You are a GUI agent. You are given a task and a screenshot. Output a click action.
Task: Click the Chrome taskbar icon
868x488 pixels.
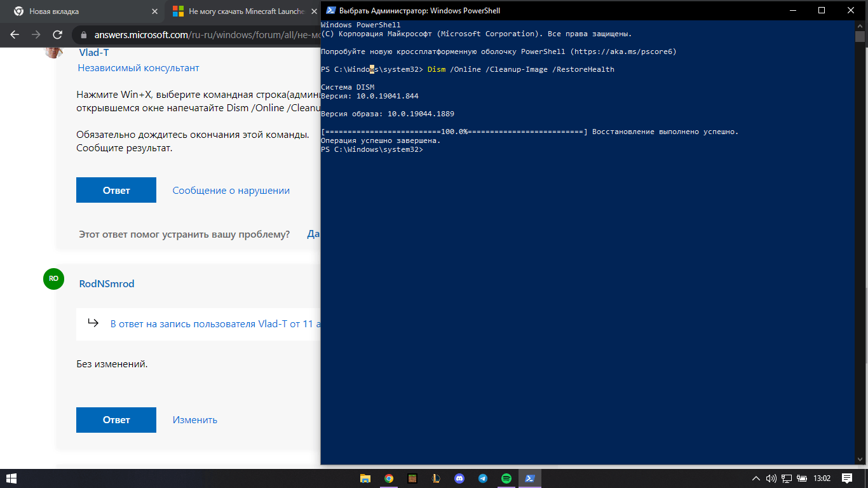tap(389, 478)
